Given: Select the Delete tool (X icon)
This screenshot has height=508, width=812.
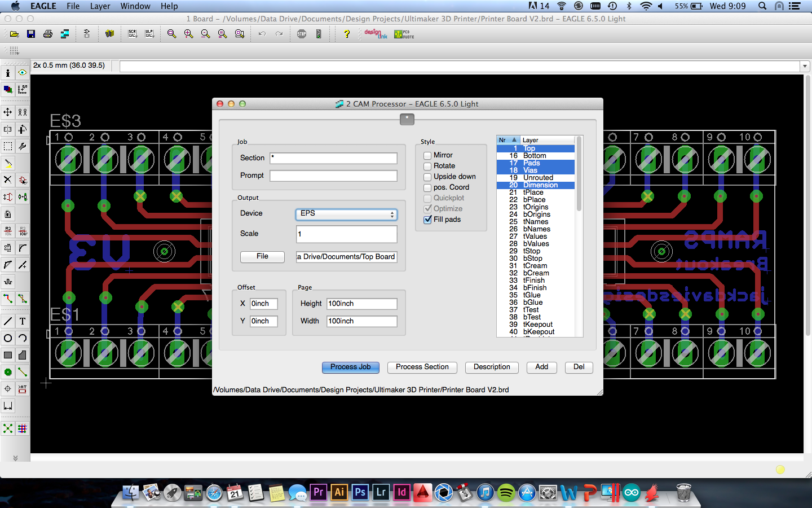Looking at the screenshot, I should pyautogui.click(x=8, y=180).
